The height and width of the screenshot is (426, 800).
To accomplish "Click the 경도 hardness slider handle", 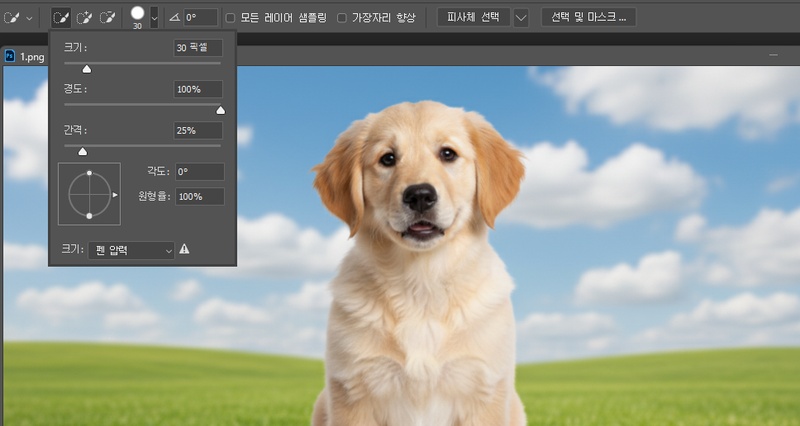I will [220, 111].
